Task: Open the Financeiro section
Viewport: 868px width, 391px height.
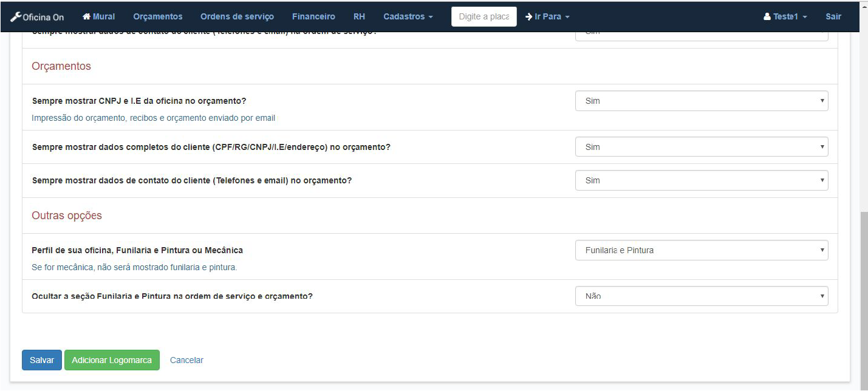Action: [x=313, y=16]
